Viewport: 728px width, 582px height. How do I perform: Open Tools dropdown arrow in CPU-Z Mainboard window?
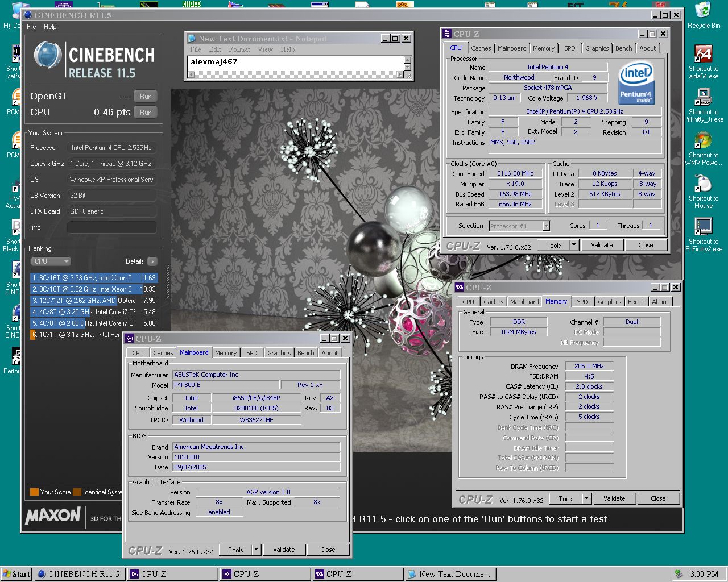pyautogui.click(x=256, y=550)
